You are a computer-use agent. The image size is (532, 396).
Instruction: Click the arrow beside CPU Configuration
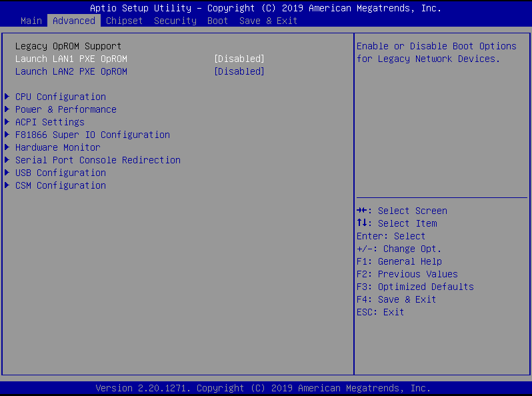coord(7,97)
